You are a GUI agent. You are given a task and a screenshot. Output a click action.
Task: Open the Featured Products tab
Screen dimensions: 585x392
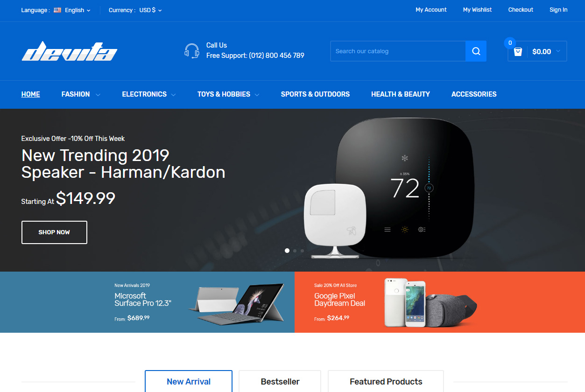coord(386,381)
